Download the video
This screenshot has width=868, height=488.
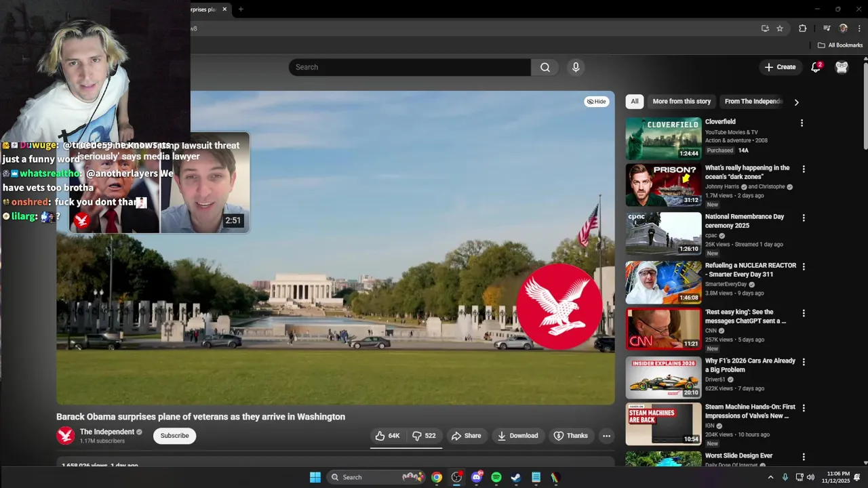517,436
